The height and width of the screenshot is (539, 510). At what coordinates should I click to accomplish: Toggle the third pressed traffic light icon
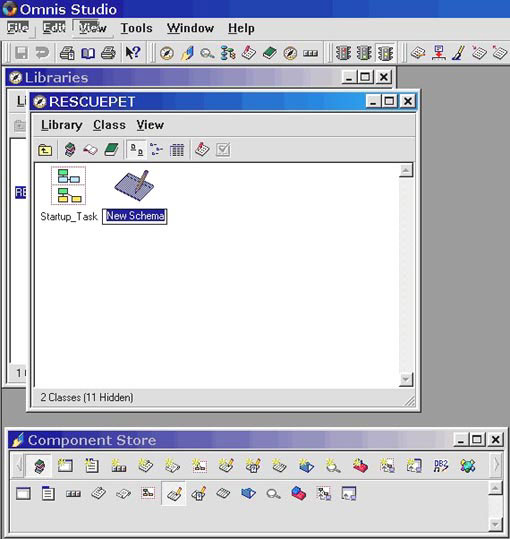tap(385, 53)
